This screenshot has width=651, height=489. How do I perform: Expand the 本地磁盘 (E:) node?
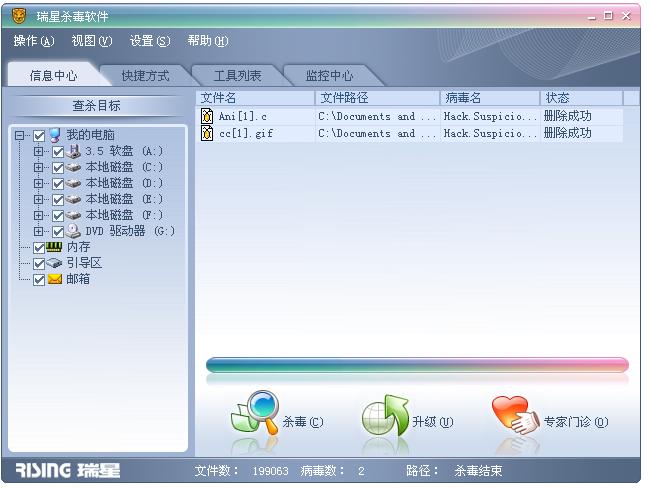coord(38,199)
